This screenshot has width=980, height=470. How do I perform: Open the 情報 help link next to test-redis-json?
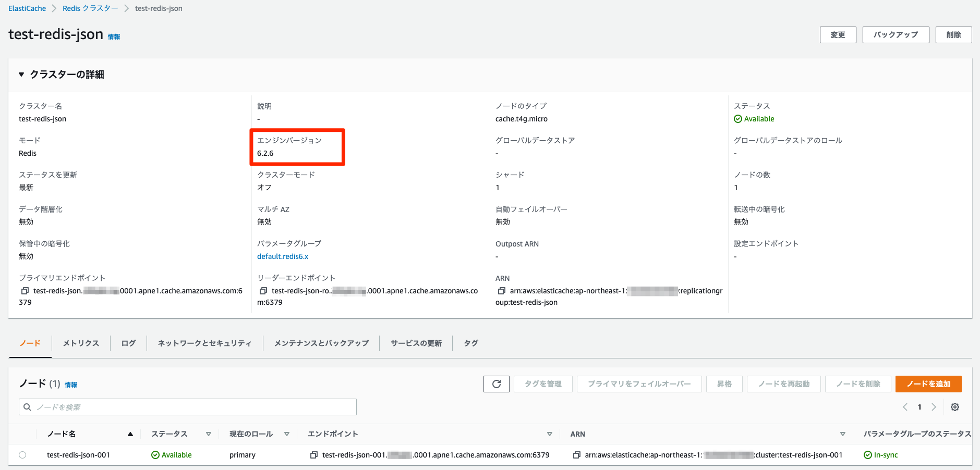click(x=114, y=36)
